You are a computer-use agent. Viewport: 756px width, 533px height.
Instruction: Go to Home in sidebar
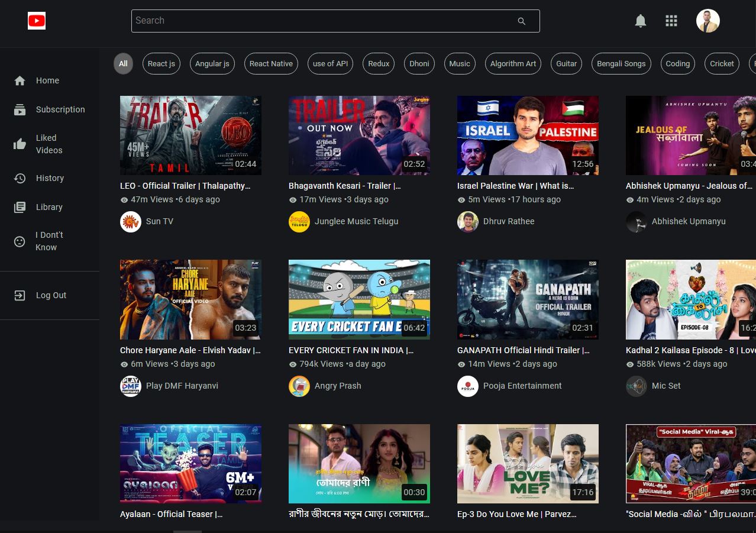click(x=47, y=80)
